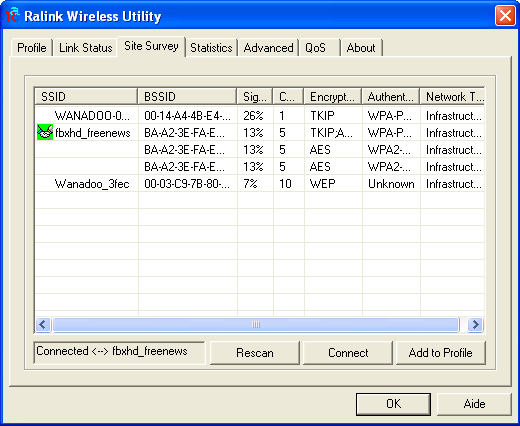Select the WANADOO-0... network row

click(260, 116)
